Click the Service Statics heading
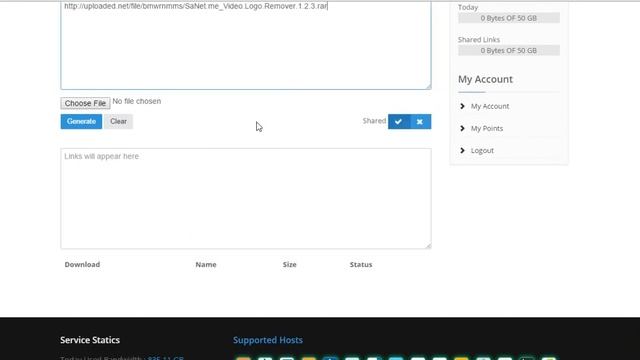This screenshot has height=360, width=640. 90,340
